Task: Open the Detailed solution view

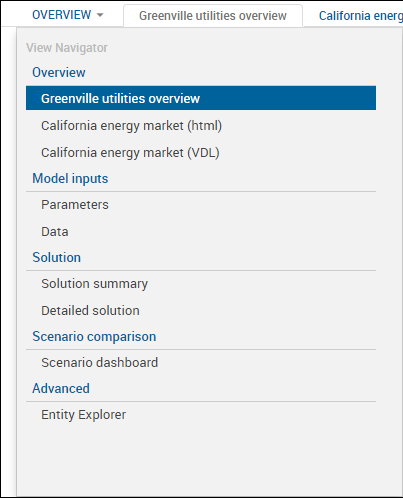Action: click(x=90, y=311)
